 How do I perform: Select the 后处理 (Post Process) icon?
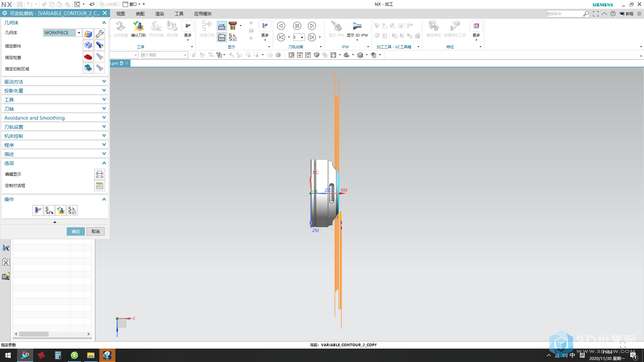tap(172, 29)
